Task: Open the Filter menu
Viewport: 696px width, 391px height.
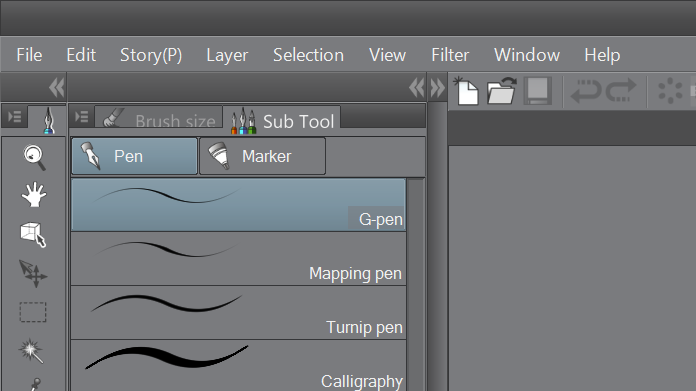Action: point(450,55)
